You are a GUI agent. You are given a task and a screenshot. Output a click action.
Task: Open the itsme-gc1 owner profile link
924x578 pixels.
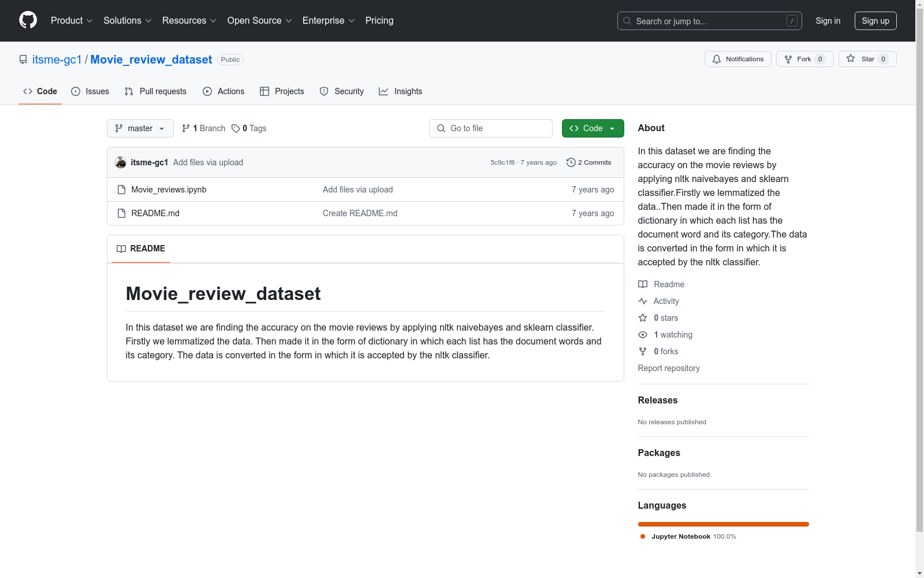(x=57, y=60)
